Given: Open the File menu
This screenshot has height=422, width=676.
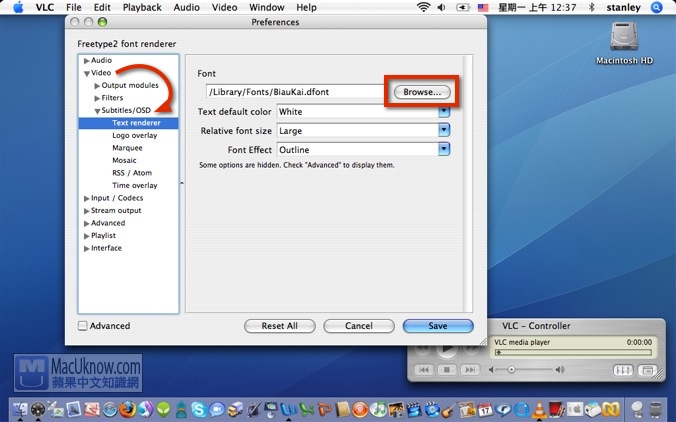Looking at the screenshot, I should (x=74, y=7).
